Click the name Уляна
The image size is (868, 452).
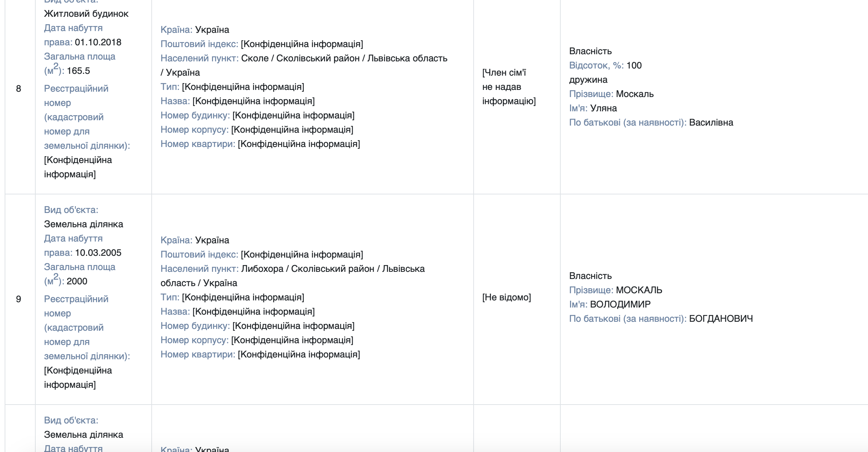[x=604, y=108]
